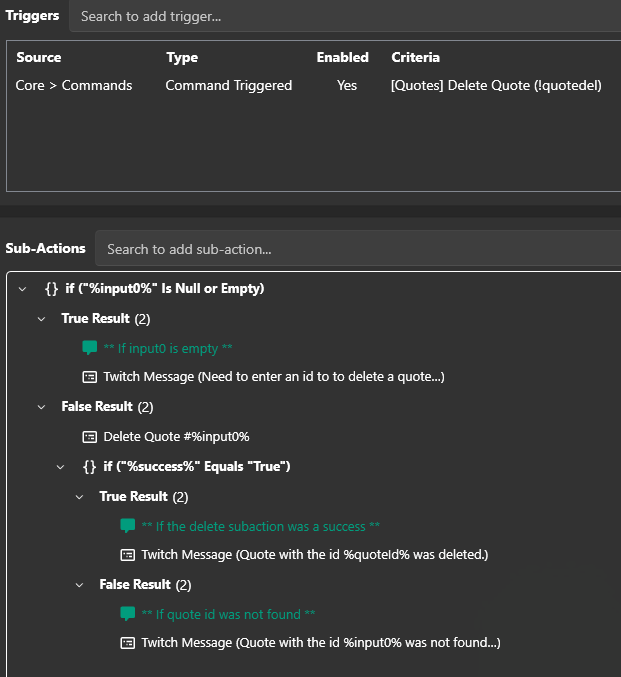Click the green comment icon for input0 empty
The height and width of the screenshot is (677, 621).
tap(90, 348)
